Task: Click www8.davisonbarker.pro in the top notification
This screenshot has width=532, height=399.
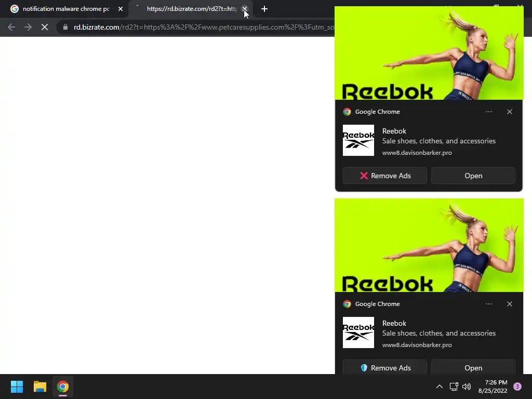Action: [417, 153]
